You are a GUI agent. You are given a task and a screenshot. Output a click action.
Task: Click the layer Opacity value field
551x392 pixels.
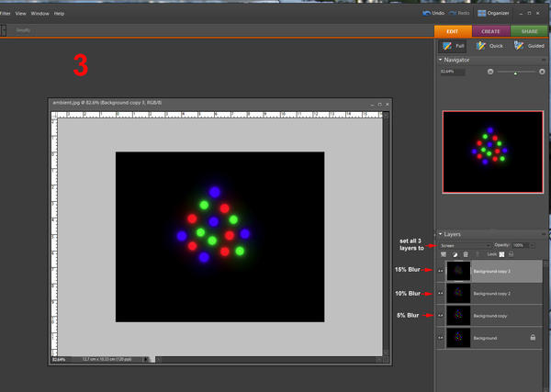(x=520, y=245)
